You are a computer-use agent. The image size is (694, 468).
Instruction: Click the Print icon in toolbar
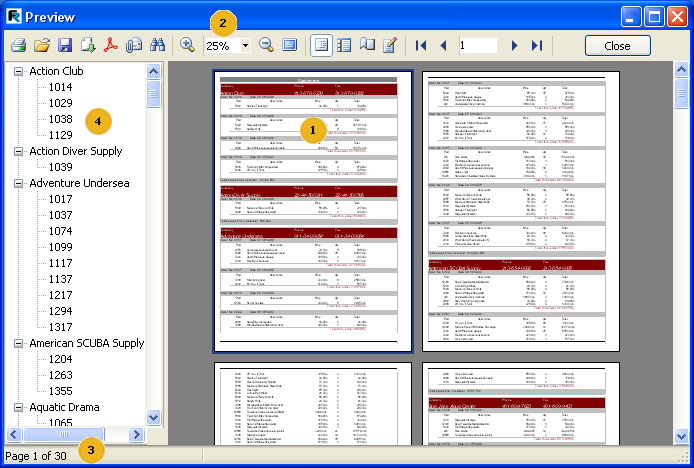tap(18, 46)
